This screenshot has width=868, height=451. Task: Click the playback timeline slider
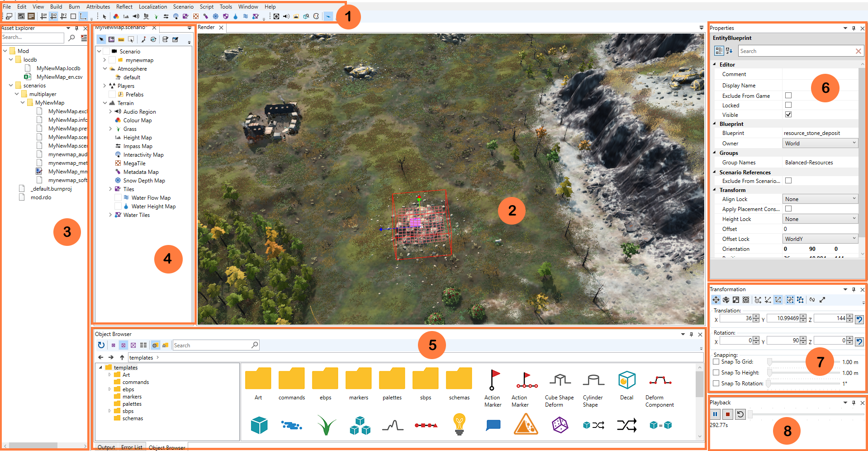coord(806,414)
